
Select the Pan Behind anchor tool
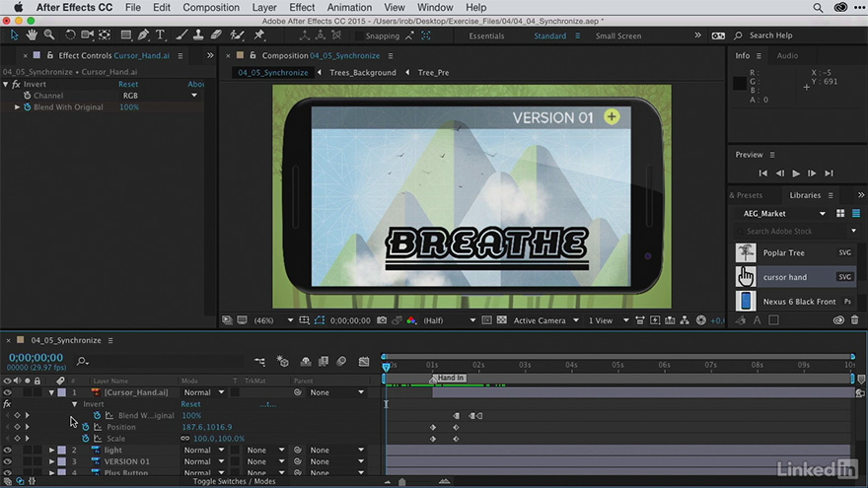[x=105, y=35]
